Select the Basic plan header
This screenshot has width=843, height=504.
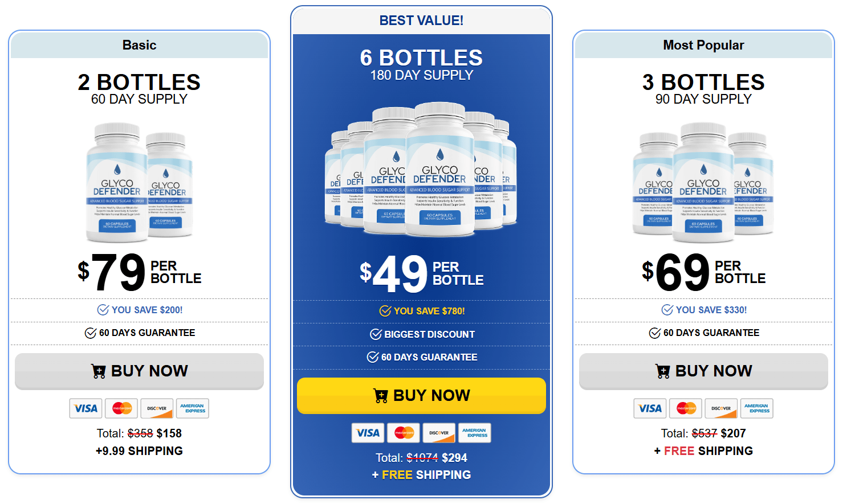139,45
